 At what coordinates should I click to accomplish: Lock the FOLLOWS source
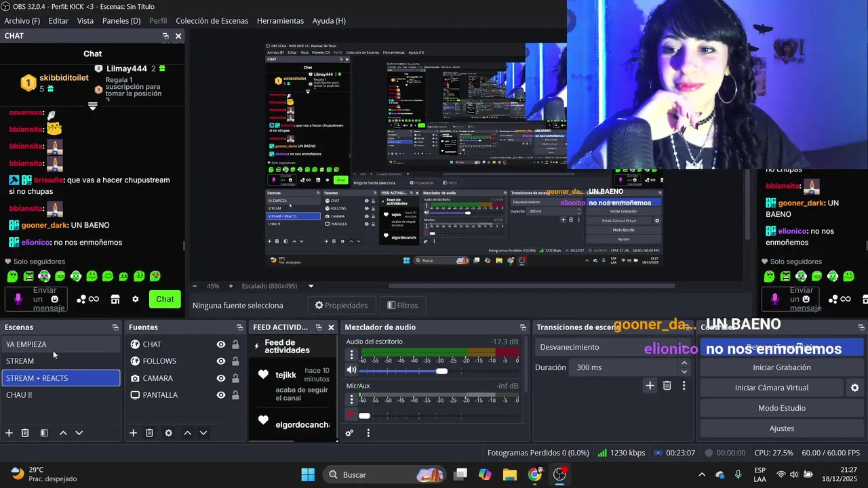[235, 361]
